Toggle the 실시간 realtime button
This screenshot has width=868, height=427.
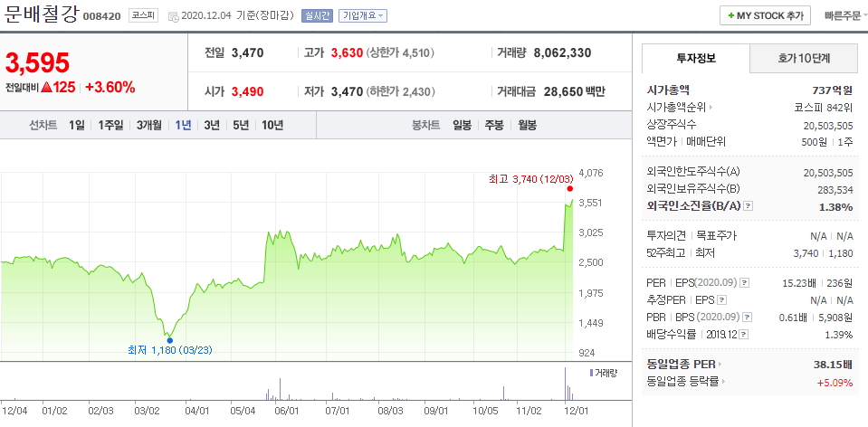pos(317,15)
